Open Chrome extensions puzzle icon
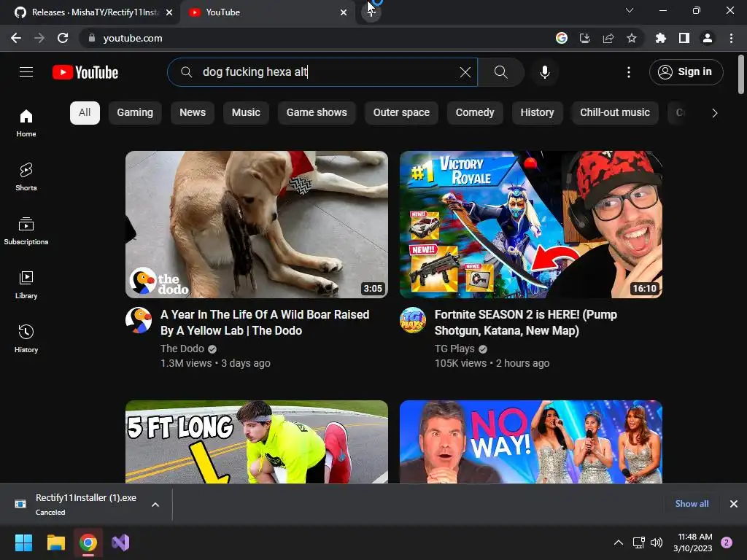The width and height of the screenshot is (747, 560). point(660,38)
